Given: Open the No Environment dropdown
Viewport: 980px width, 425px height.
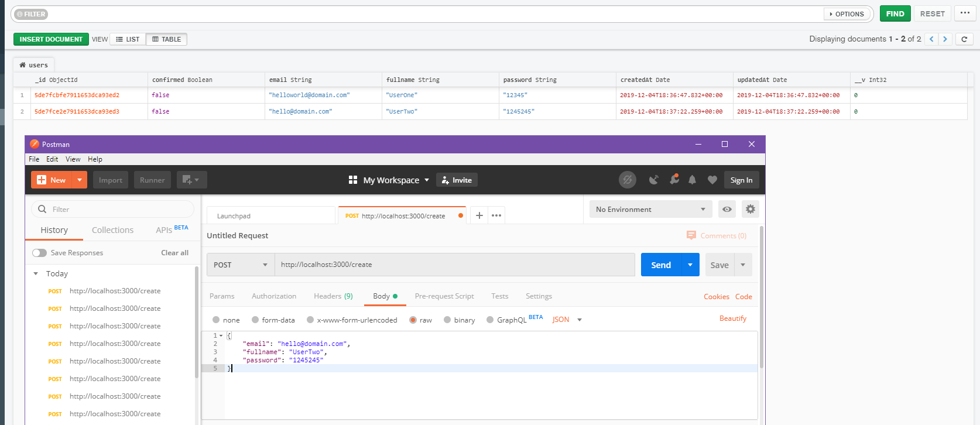Looking at the screenshot, I should tap(651, 209).
